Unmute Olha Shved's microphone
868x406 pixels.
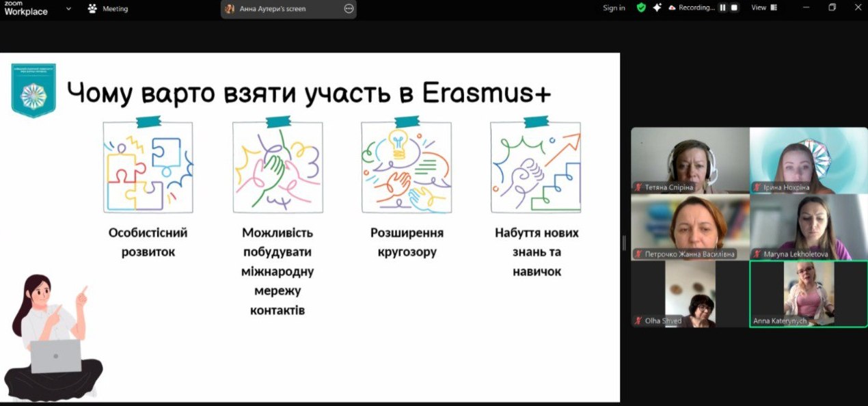(x=638, y=321)
